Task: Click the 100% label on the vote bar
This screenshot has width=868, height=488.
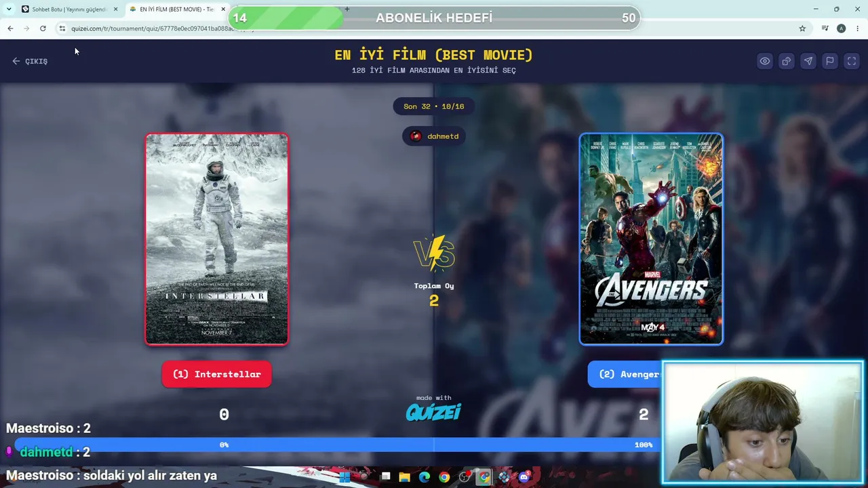Action: tap(644, 445)
